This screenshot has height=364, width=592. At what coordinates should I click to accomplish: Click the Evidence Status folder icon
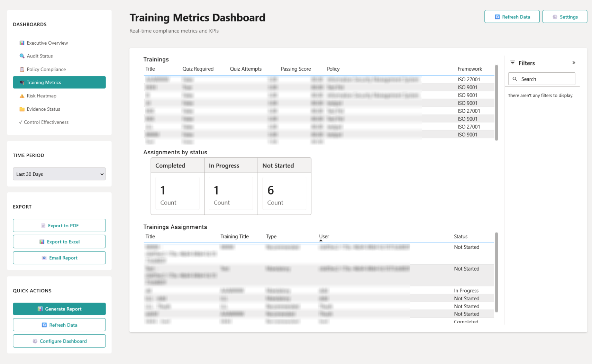coord(22,109)
